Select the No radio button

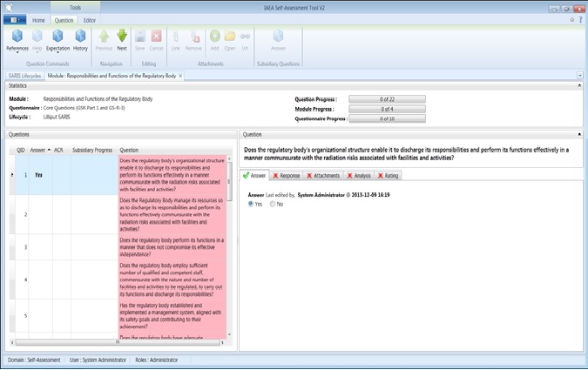pos(273,204)
